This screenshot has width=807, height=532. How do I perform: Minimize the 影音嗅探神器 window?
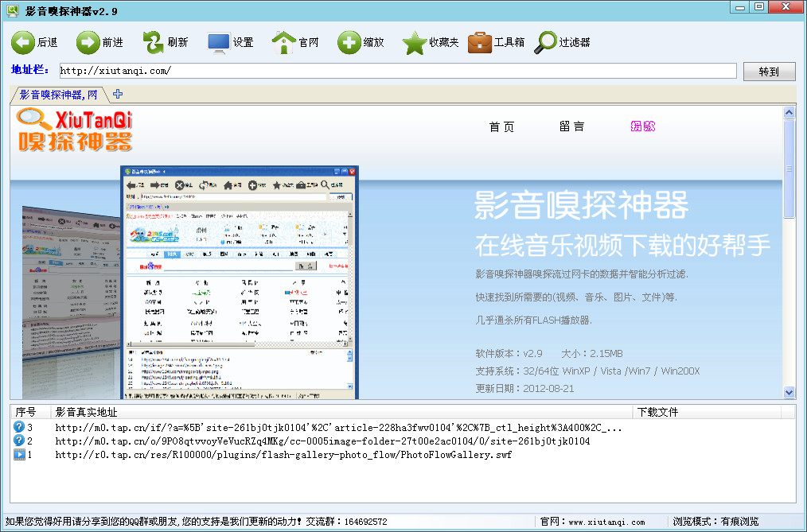(741, 7)
